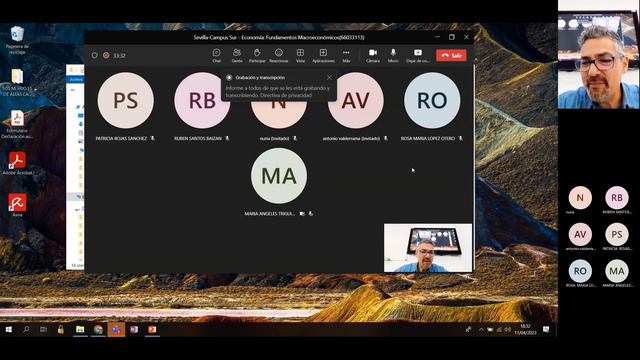Click the muted mic icon beside Rosa Maria Lopez
This screenshot has height=360, width=640.
click(x=460, y=138)
